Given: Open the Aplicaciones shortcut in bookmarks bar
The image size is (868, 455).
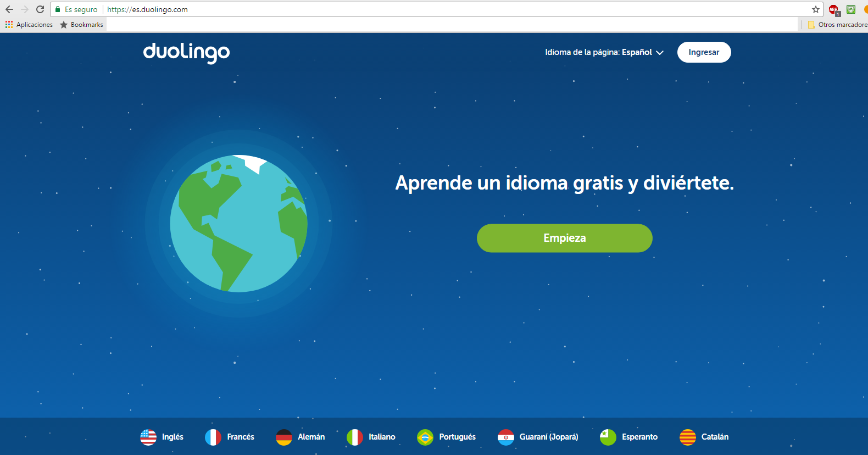Looking at the screenshot, I should pos(29,25).
